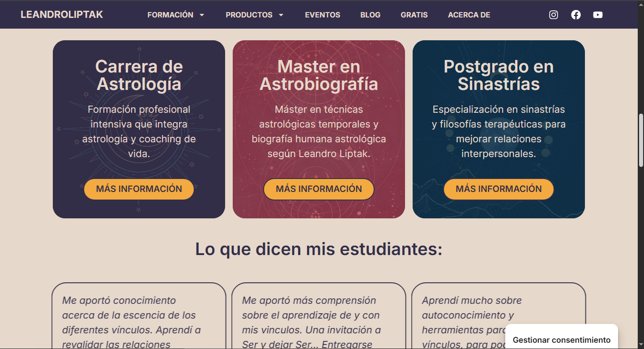Open the Blog menu item
The image size is (644, 349).
(x=371, y=15)
